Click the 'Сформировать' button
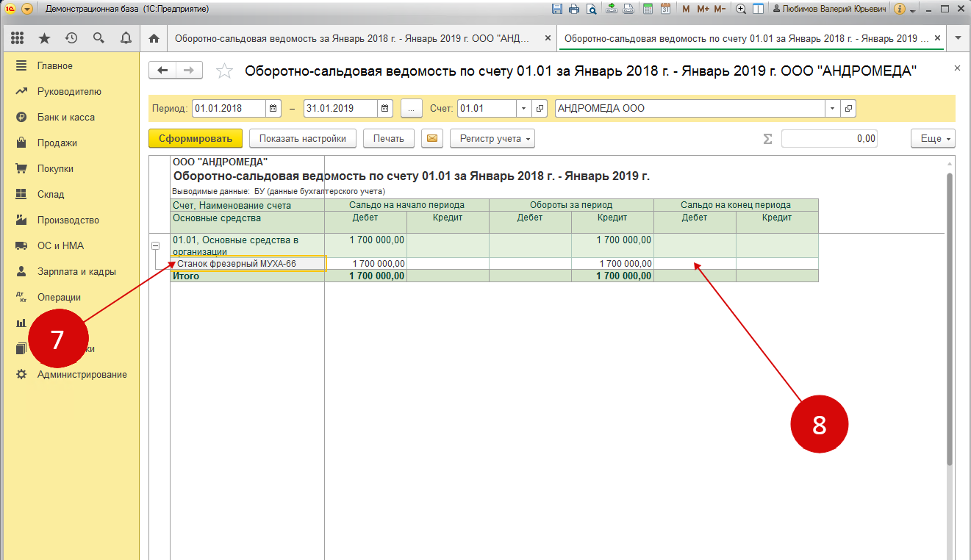This screenshot has height=560, width=971. (196, 138)
